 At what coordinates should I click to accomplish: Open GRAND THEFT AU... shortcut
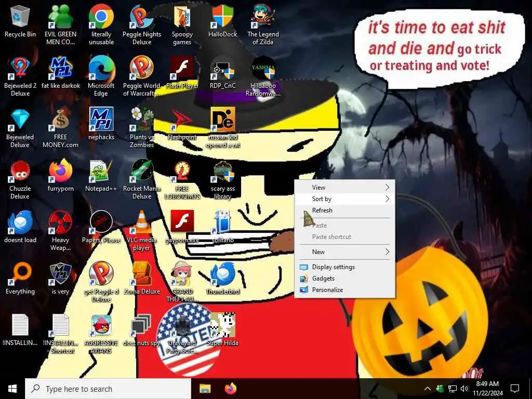182,282
